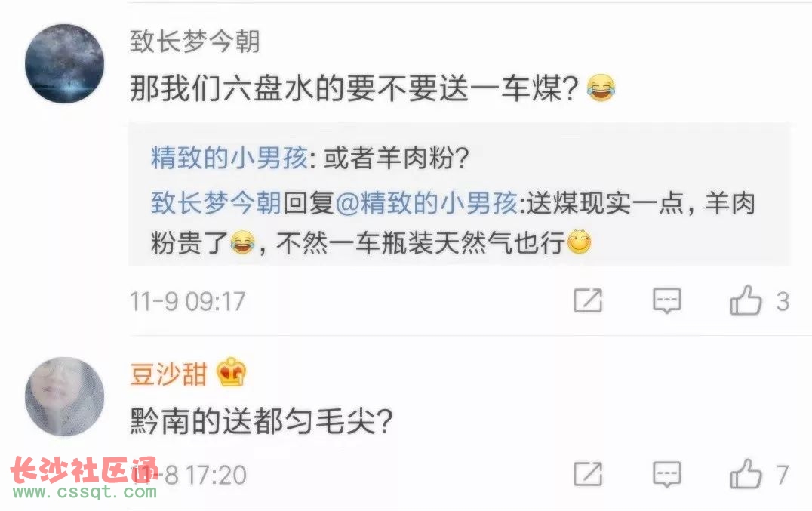Click the orange 豆沙甜 username

tap(168, 374)
